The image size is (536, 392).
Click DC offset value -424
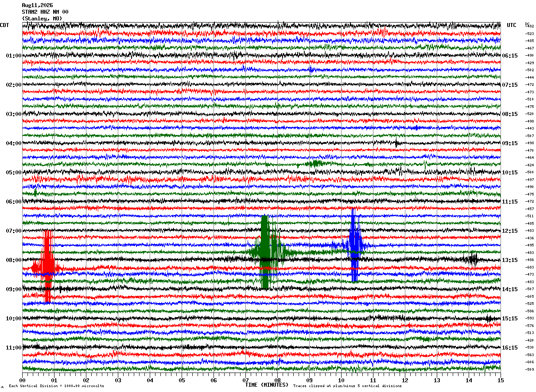point(529,165)
